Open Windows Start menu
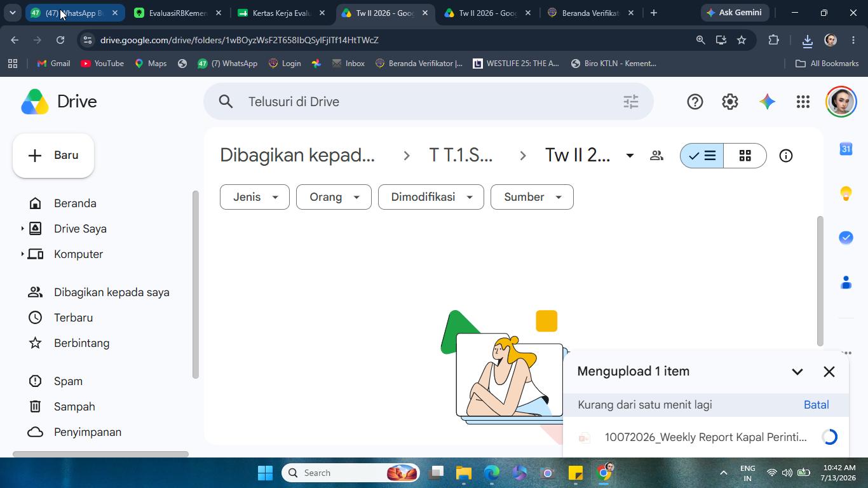 265,473
